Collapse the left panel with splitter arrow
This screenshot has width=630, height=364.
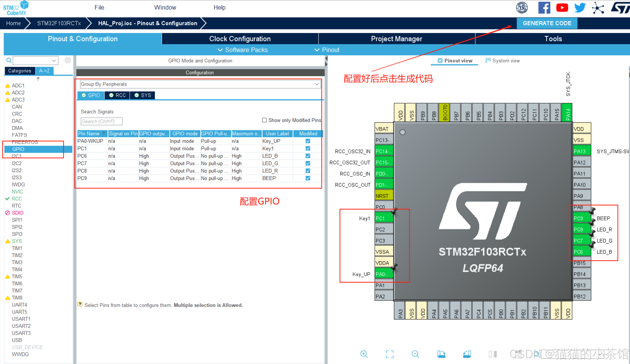326,59
